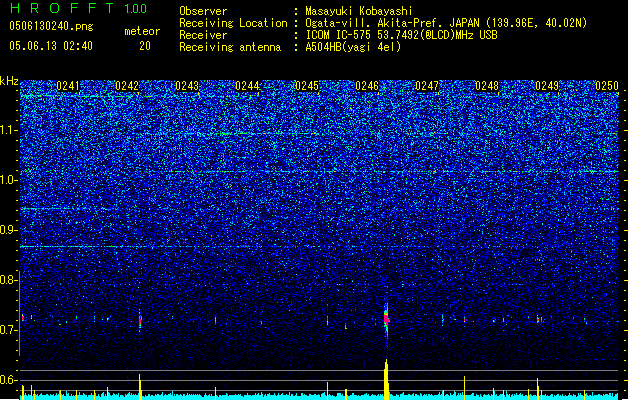Image resolution: width=629 pixels, height=400 pixels.
Task: Click the 0.7 frequency axis label
Action: click(x=9, y=330)
